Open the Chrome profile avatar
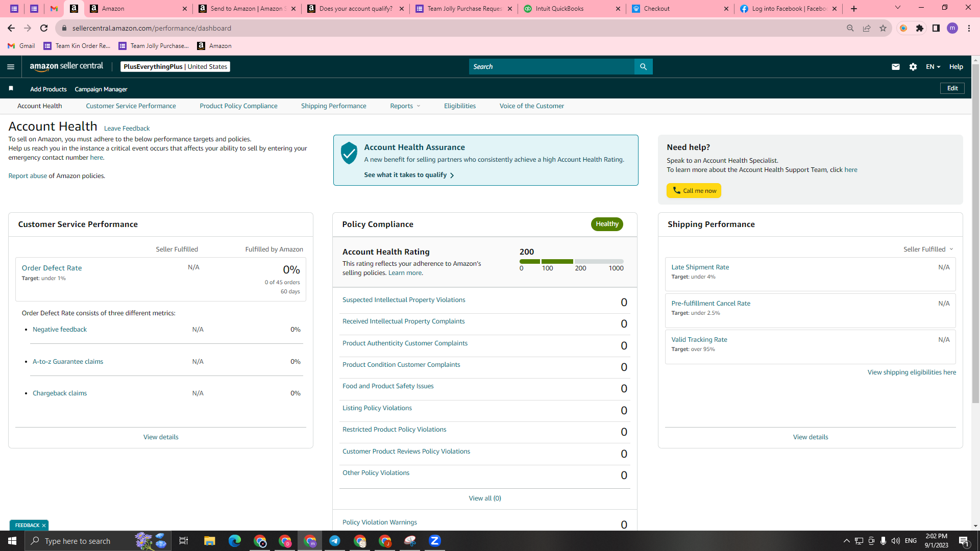 [x=952, y=28]
